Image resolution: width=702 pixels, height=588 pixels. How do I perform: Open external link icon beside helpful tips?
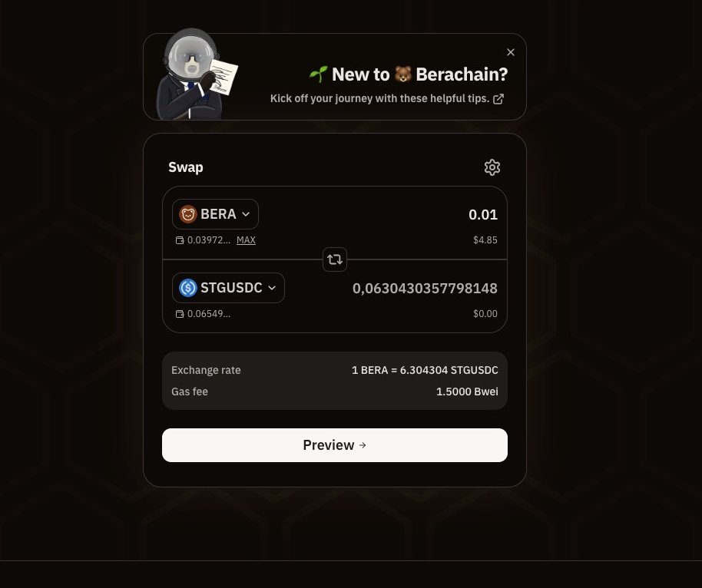(498, 99)
